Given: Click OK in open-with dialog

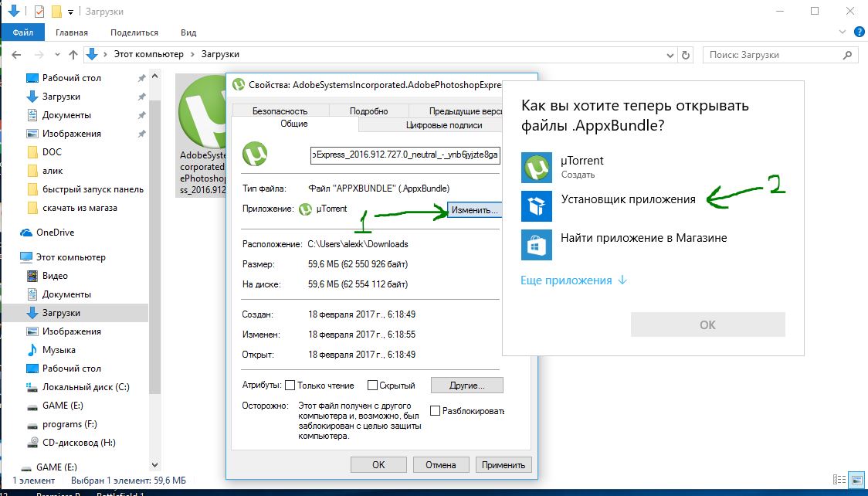Looking at the screenshot, I should click(x=707, y=324).
